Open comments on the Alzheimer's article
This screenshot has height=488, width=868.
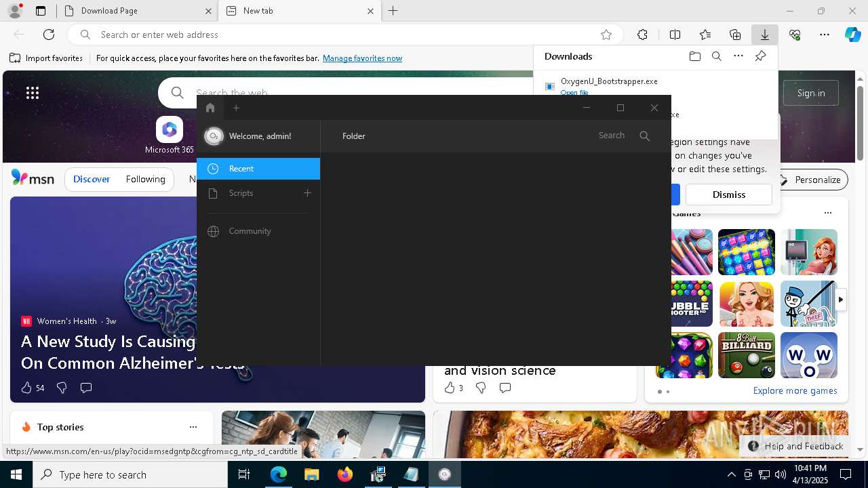[86, 388]
